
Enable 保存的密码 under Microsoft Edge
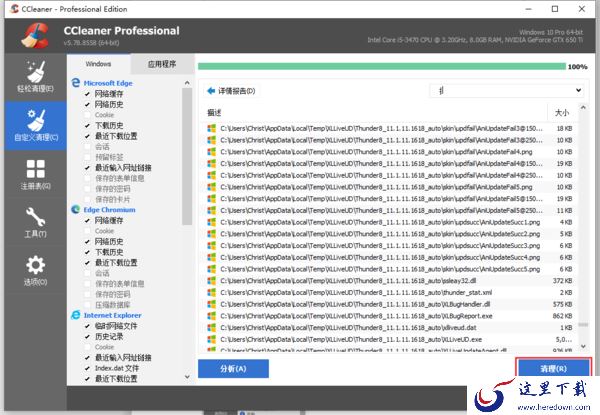pyautogui.click(x=87, y=189)
